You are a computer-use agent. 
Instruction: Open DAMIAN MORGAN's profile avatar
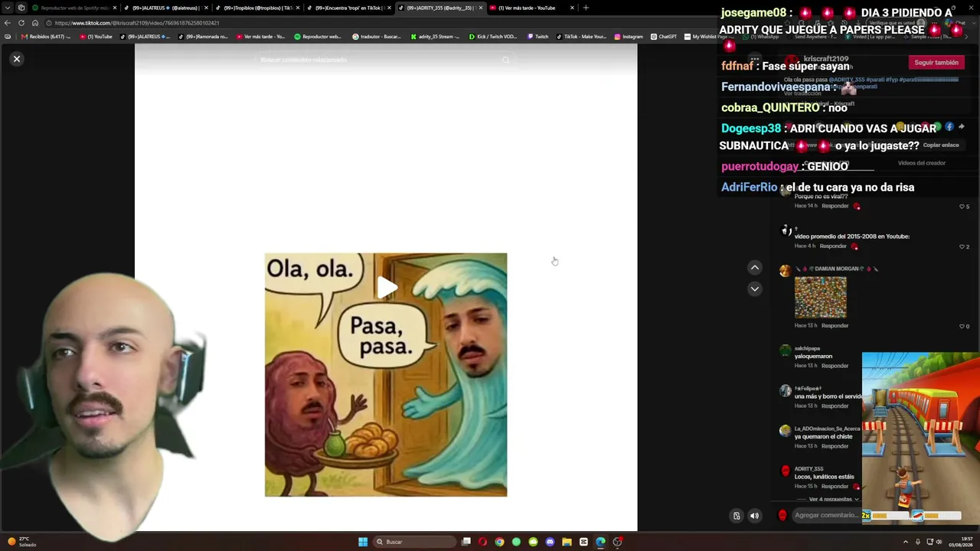[x=785, y=270]
